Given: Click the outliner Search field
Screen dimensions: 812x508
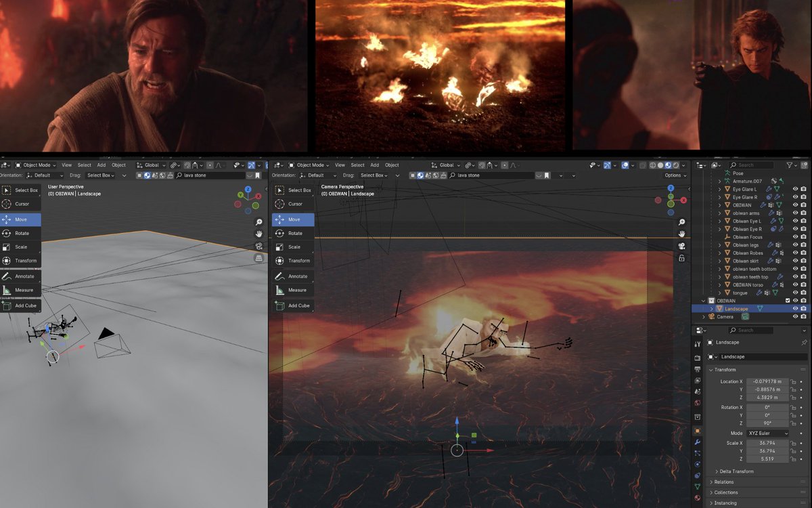Looking at the screenshot, I should tap(752, 165).
